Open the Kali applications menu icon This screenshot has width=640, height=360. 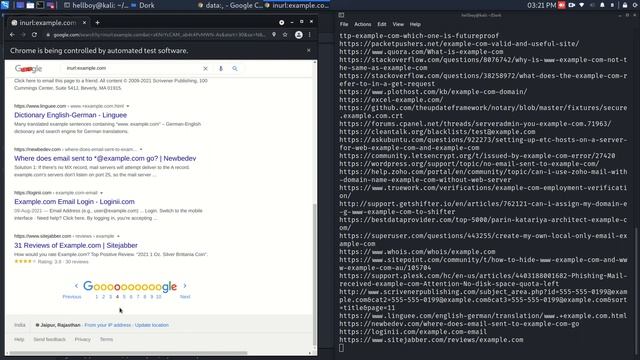(4, 5)
